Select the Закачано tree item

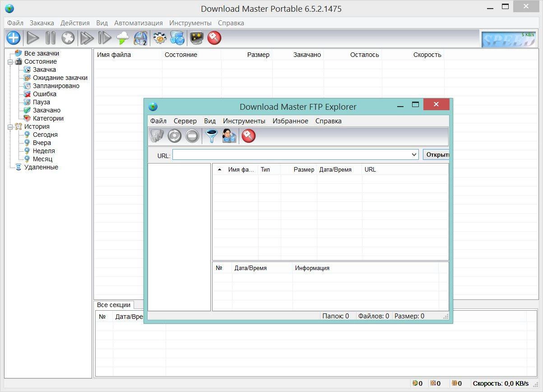point(46,110)
